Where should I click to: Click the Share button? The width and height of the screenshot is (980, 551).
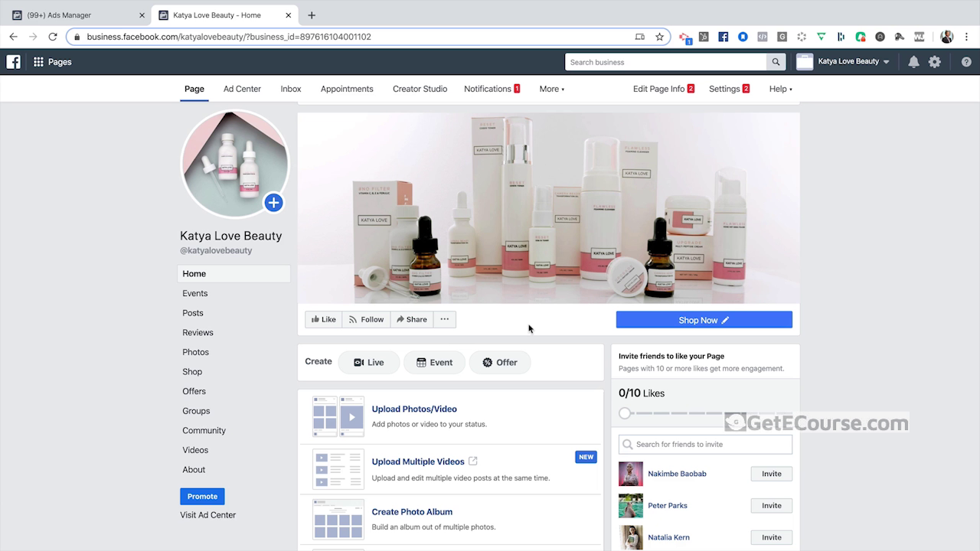412,319
